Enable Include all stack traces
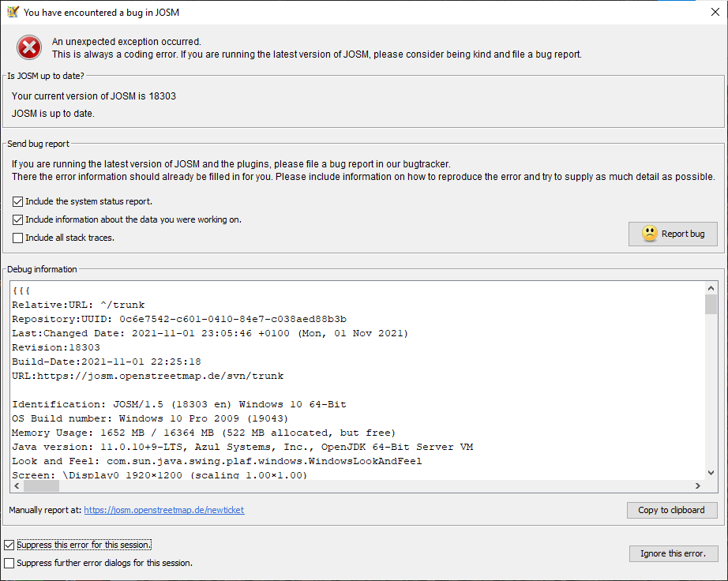728x581 pixels. coord(18,238)
